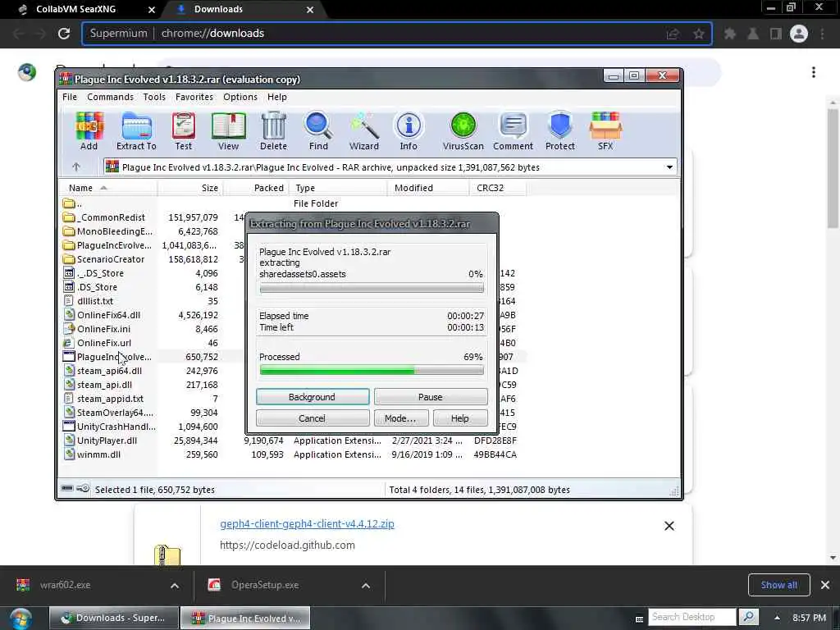
Task: Select the steam_appid.txt file
Action: 110,399
